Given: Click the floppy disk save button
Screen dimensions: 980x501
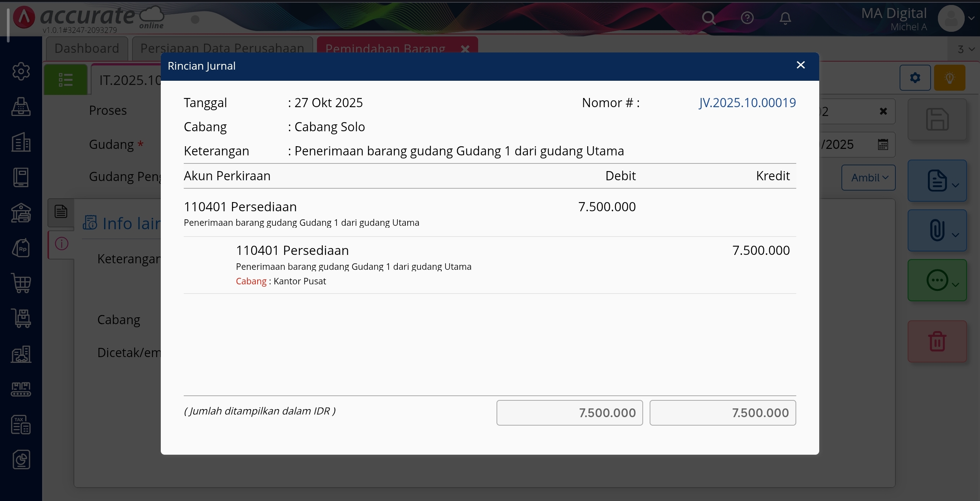Looking at the screenshot, I should point(937,120).
